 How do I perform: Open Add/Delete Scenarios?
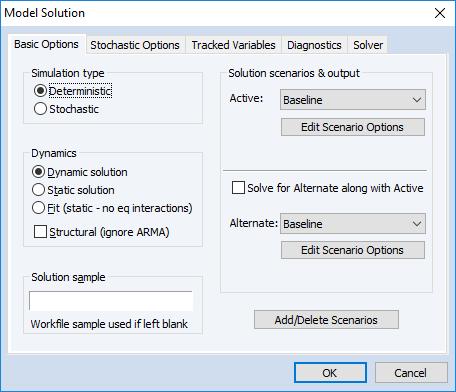click(326, 320)
